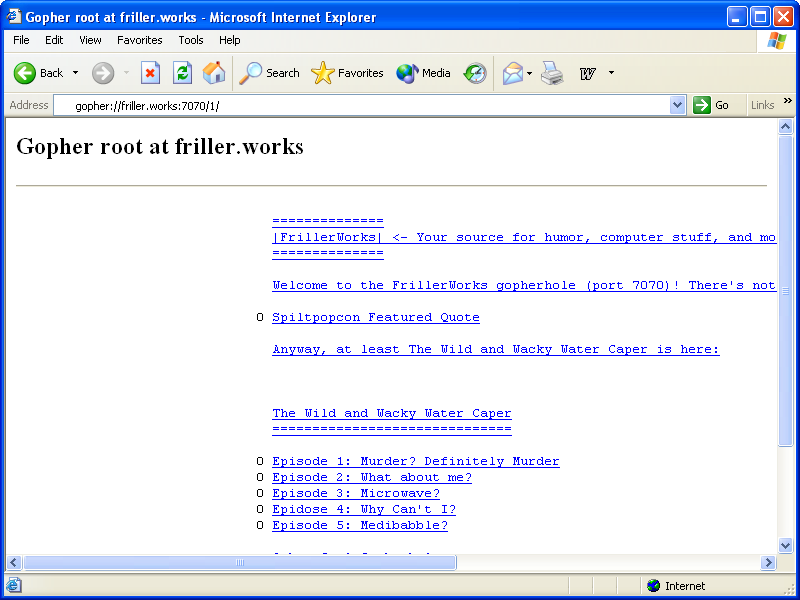800x600 pixels.
Task: Expand the Mail dropdown arrow
Action: coord(530,73)
